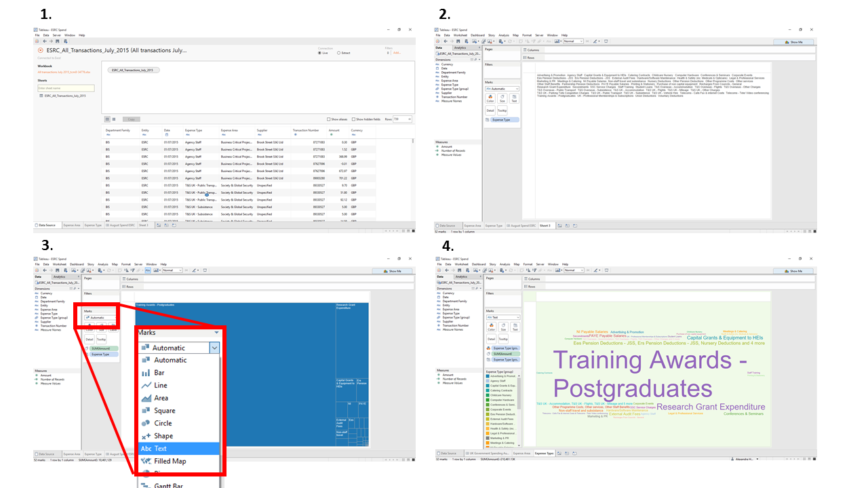Click the Add filters link in screenshot 1
This screenshot has width=868, height=488.
point(397,52)
